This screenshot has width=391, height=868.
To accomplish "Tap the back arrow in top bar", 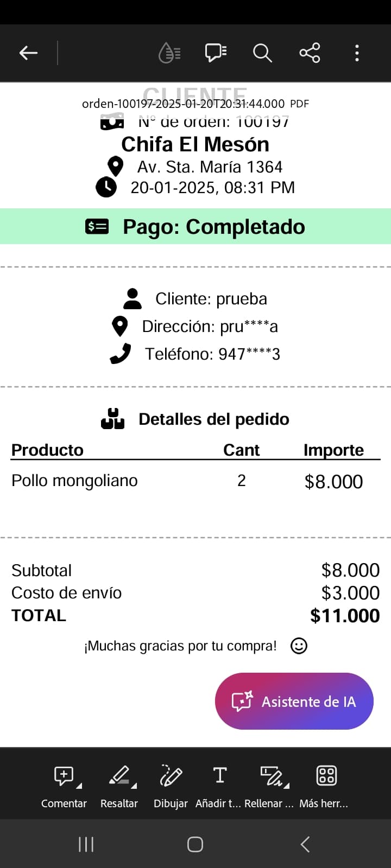I will [x=28, y=53].
